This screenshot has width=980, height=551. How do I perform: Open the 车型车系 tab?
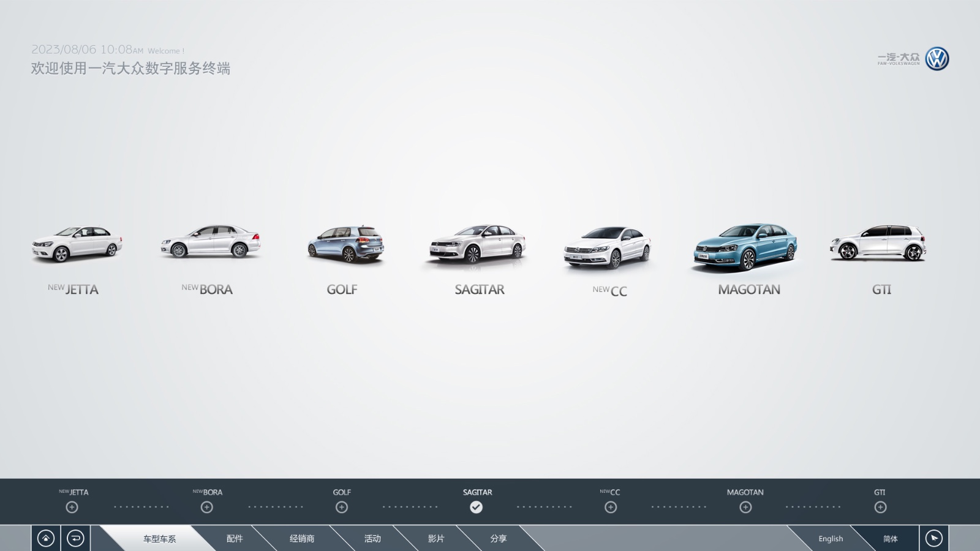tap(159, 539)
